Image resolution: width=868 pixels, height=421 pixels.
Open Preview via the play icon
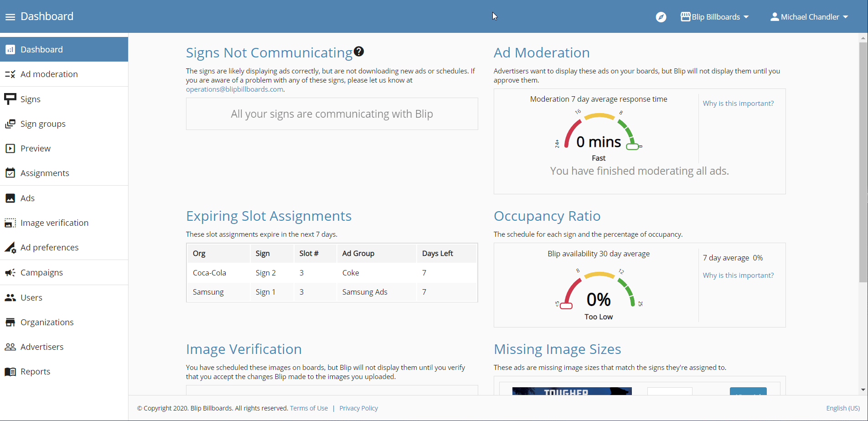tap(10, 148)
